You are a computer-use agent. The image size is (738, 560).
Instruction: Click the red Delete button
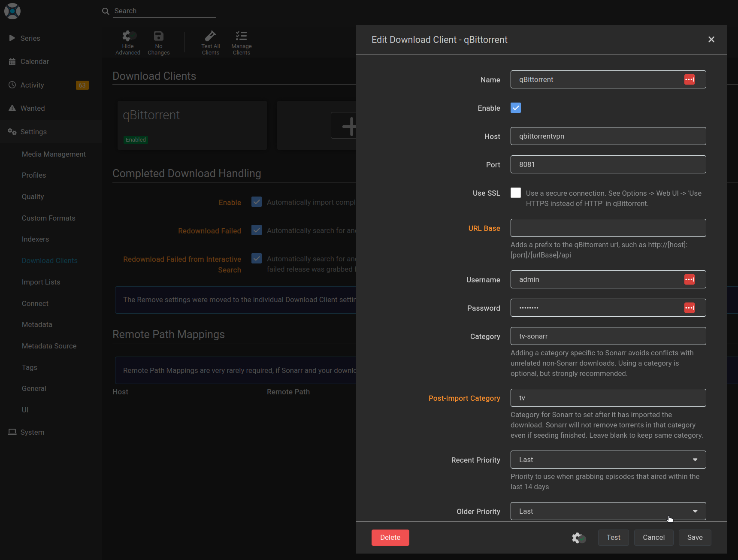[x=390, y=538]
